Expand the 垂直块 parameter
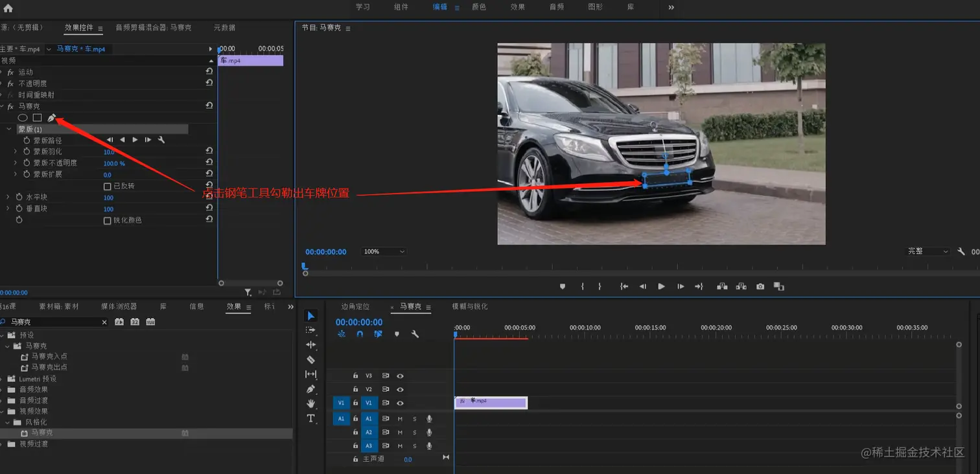Screen dimensions: 980x474 point(8,209)
